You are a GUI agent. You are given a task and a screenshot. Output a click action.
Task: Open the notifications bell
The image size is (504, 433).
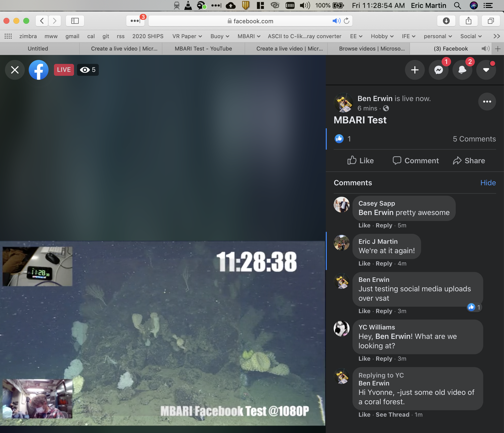coord(462,70)
